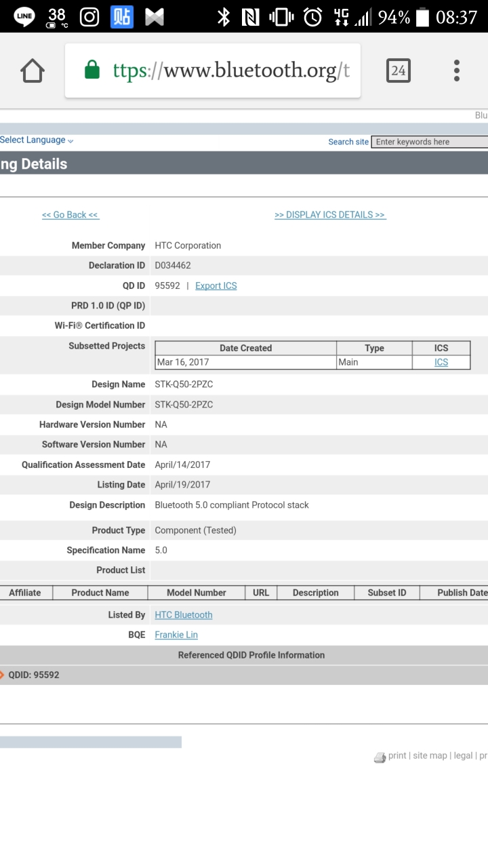Click the Date Created column header
The height and width of the screenshot is (868, 488).
(245, 348)
